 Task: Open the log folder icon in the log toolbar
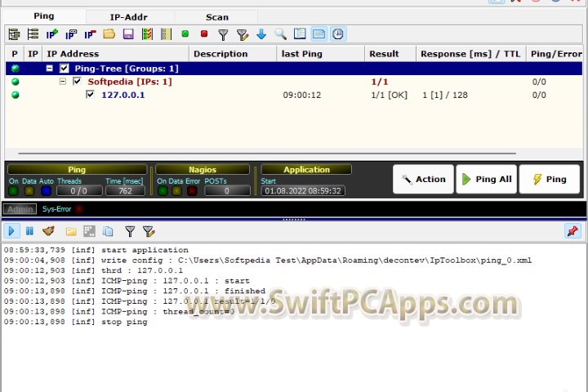click(71, 231)
